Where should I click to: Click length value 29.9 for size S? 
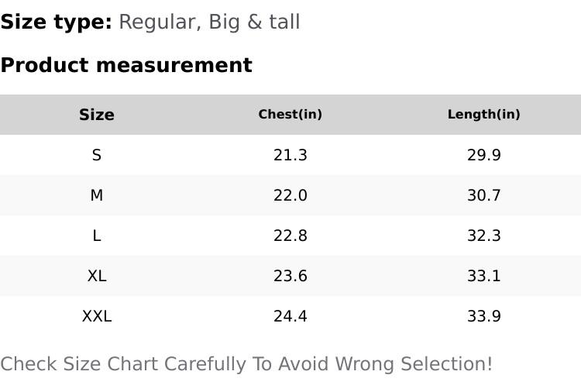(x=484, y=155)
